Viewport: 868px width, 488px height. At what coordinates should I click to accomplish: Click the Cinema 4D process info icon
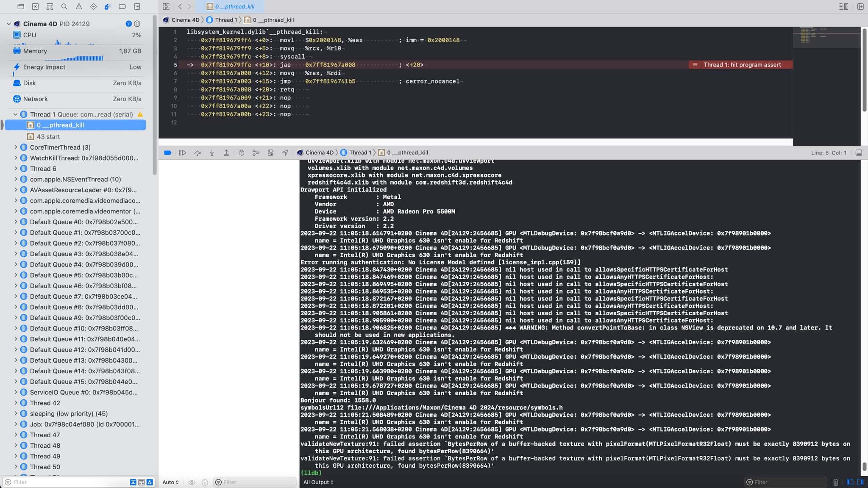[129, 24]
